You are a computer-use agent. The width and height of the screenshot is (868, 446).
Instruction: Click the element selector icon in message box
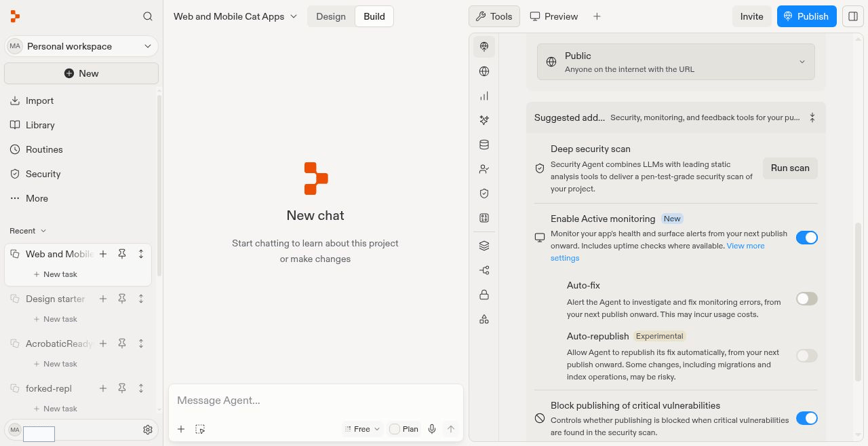[x=200, y=429]
